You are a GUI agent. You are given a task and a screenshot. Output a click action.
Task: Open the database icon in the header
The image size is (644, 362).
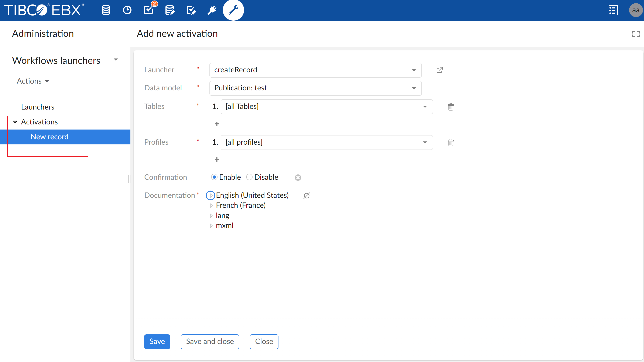[x=106, y=10]
